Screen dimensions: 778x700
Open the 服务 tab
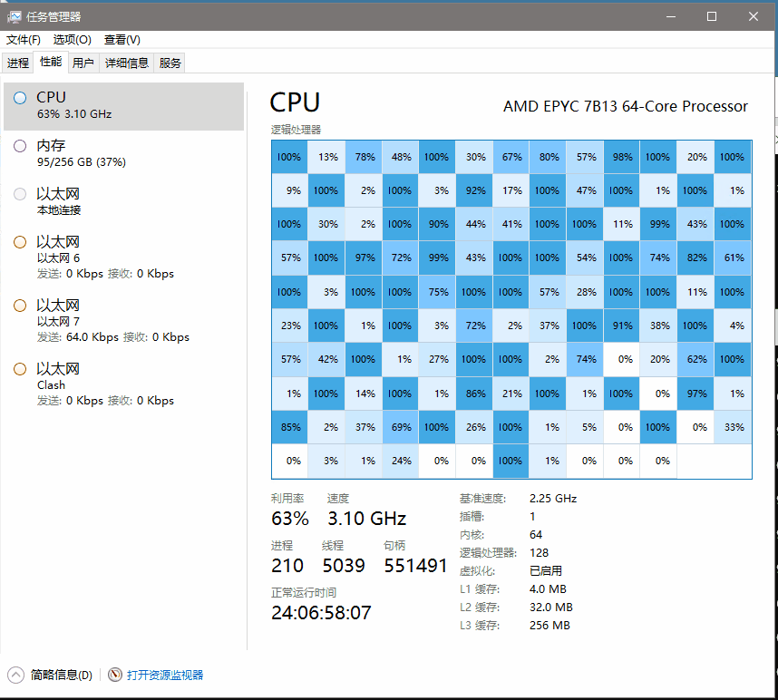[x=170, y=62]
